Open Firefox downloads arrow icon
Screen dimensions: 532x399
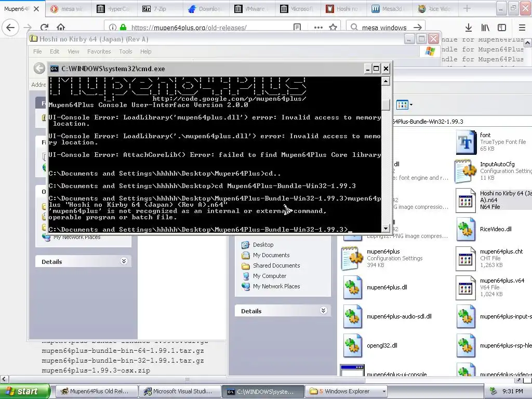pos(469,27)
